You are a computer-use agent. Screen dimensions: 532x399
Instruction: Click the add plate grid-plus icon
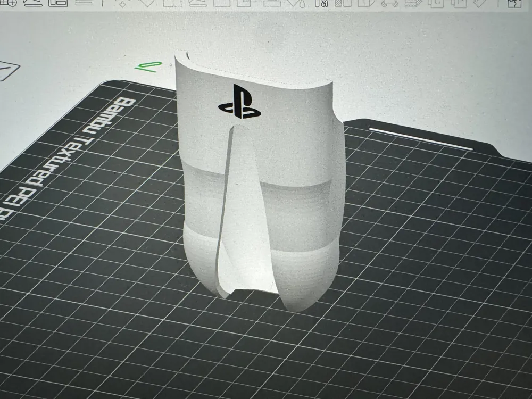coord(9,3)
